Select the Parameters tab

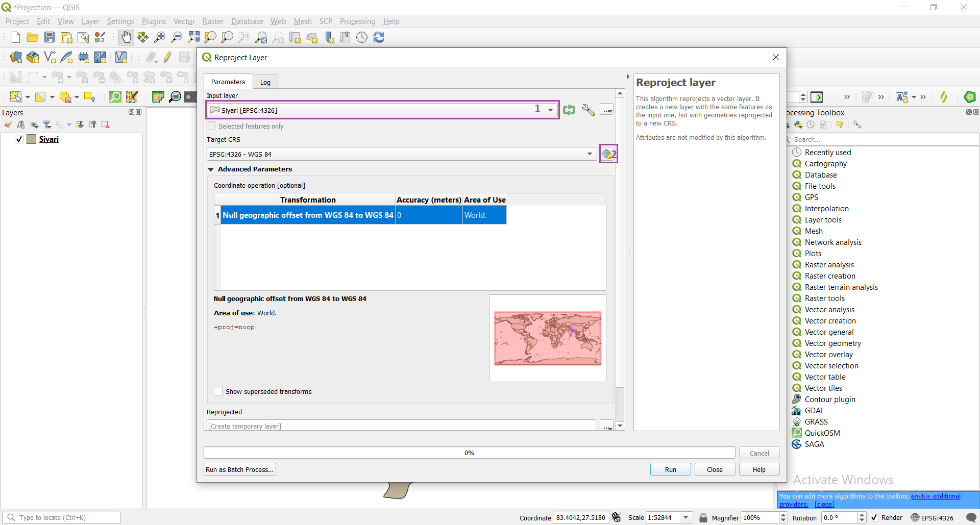[x=228, y=82]
